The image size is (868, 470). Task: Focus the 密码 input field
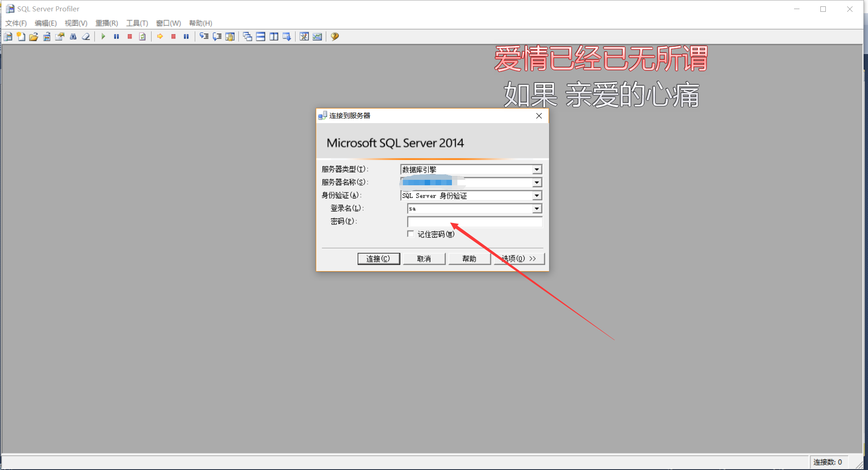point(475,222)
